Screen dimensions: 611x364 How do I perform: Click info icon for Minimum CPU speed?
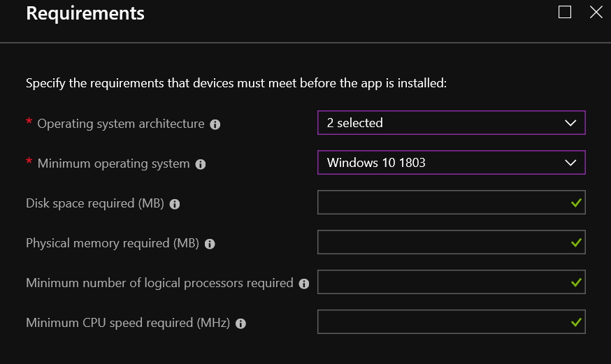click(240, 323)
